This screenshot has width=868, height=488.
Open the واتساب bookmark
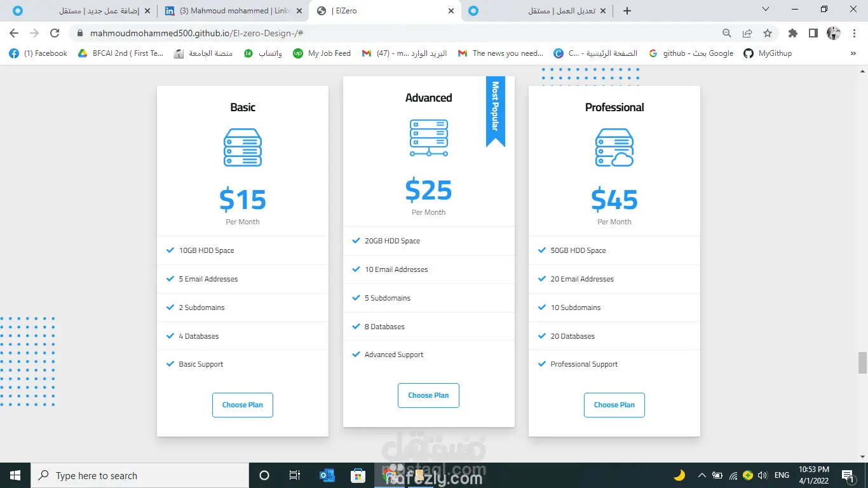(263, 53)
